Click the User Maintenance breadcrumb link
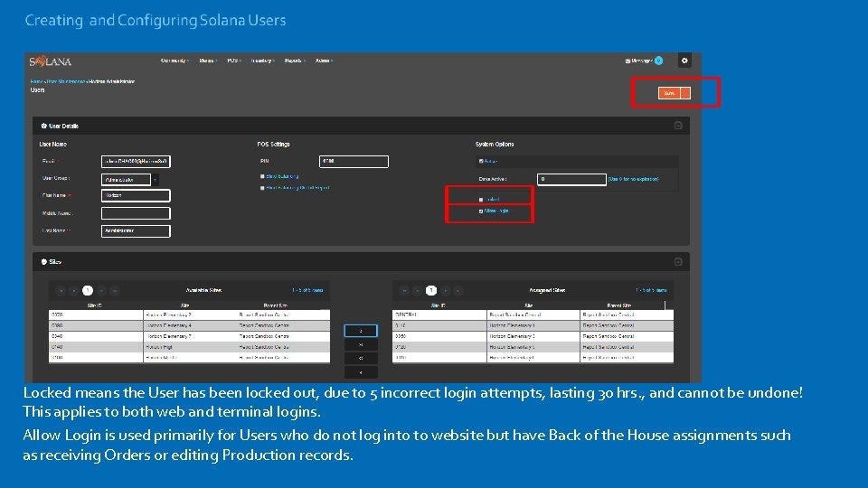Screen dimensions: 868x488 (65, 82)
